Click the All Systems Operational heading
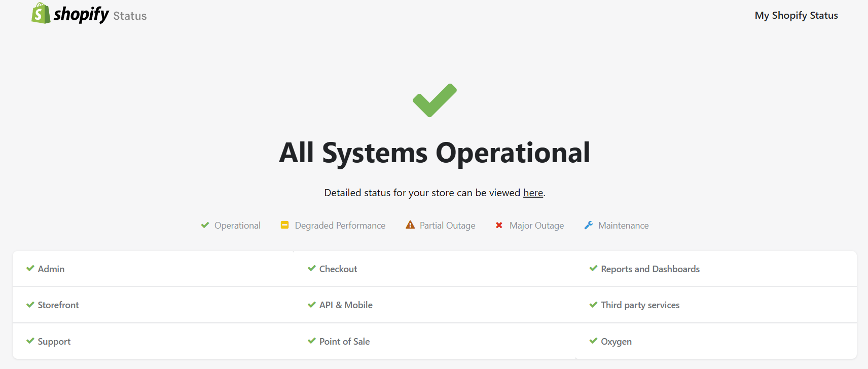The image size is (868, 369). pyautogui.click(x=435, y=153)
